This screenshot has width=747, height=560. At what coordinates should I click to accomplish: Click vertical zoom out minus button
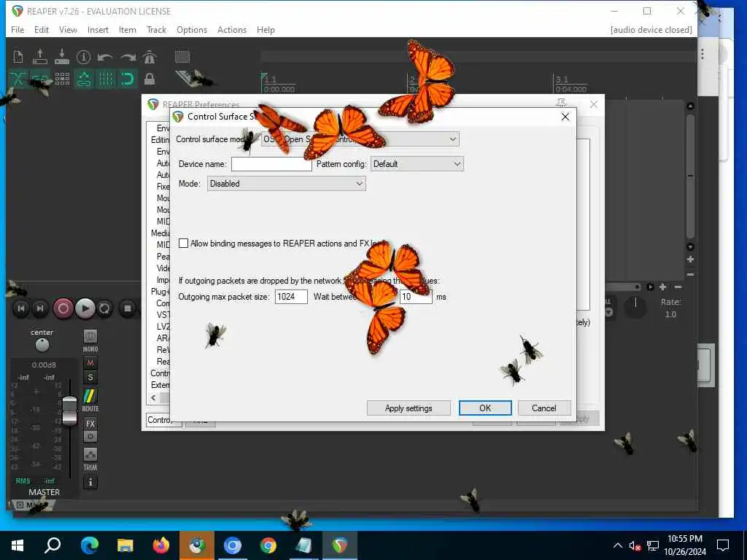click(x=690, y=275)
